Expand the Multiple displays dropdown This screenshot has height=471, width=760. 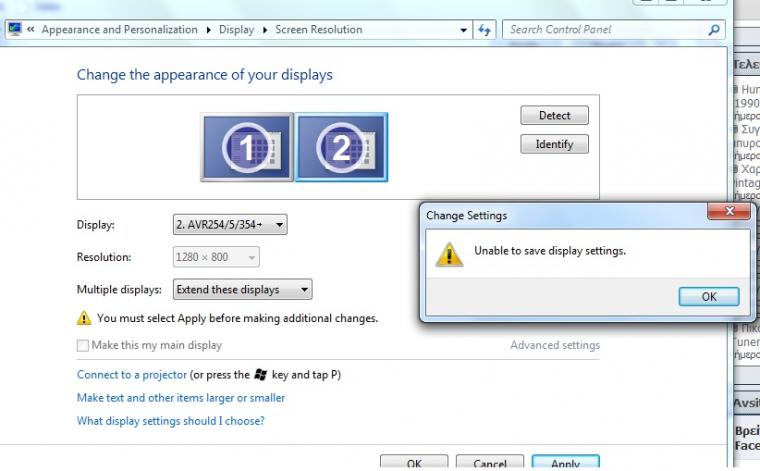click(242, 290)
